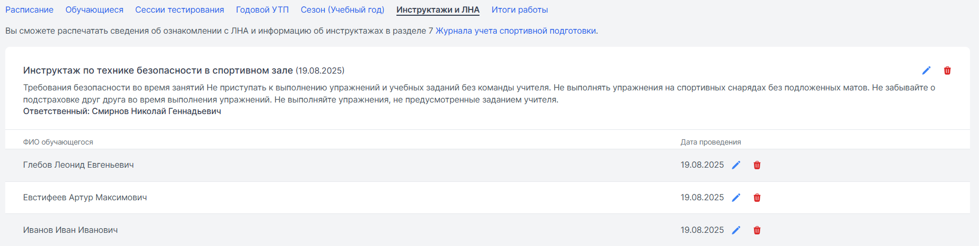Edit the safety briefing card with pencil icon
This screenshot has height=246, width=980.
click(x=926, y=70)
